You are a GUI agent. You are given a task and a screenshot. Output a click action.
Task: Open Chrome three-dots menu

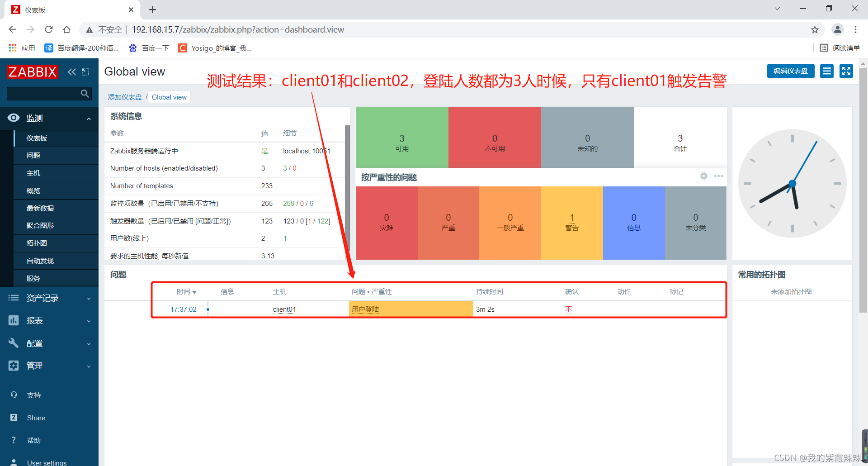855,30
